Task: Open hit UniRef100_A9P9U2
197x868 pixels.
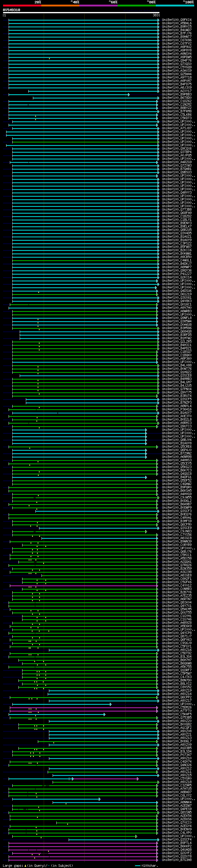Action: tap(177, 47)
